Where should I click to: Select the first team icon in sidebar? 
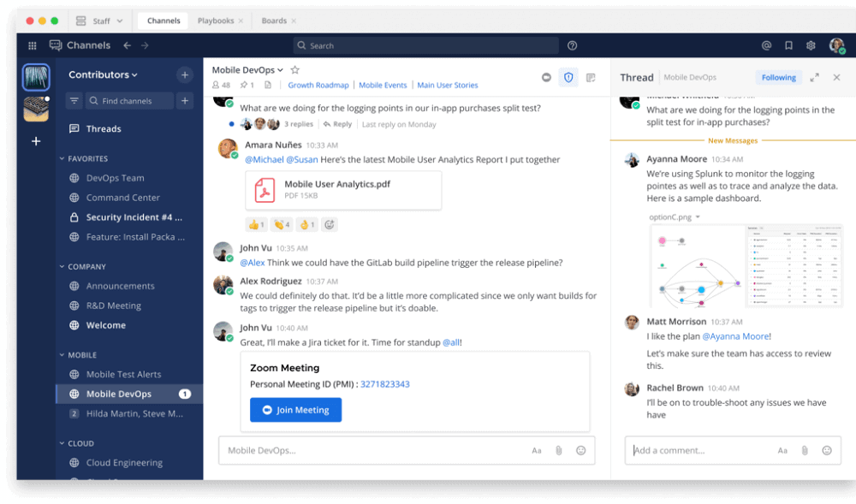tap(36, 77)
